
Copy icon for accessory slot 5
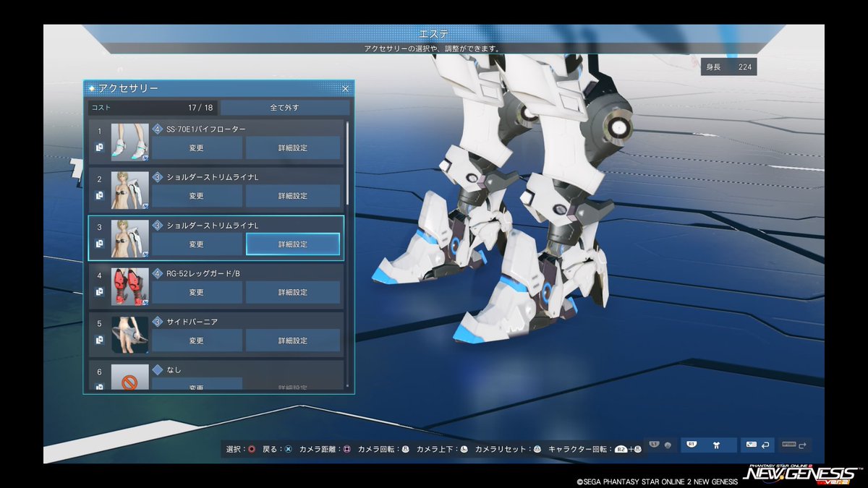(100, 340)
